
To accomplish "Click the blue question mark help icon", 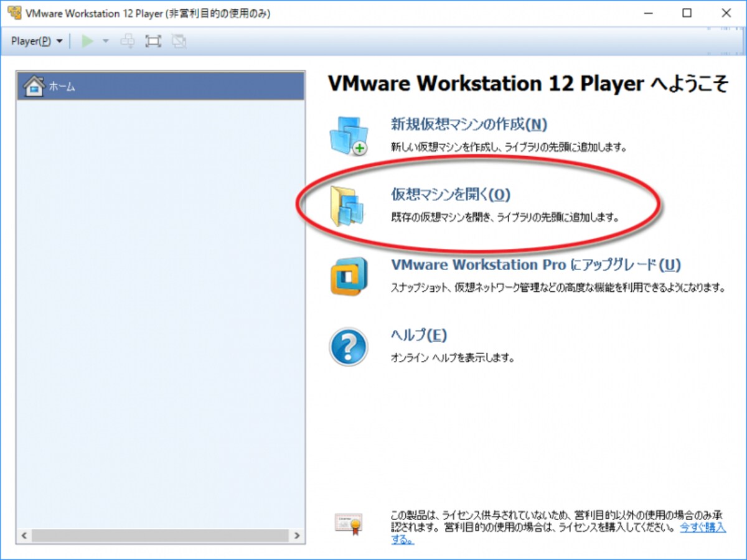I will pyautogui.click(x=348, y=347).
